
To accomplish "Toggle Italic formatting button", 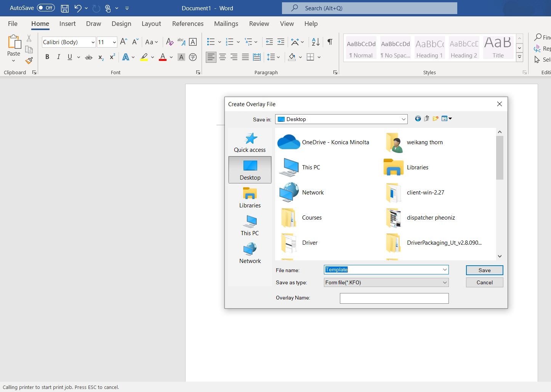I will pos(58,57).
